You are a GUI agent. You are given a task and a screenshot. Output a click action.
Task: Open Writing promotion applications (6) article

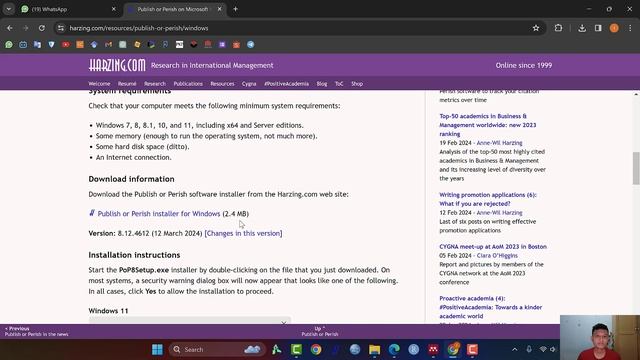(488, 199)
